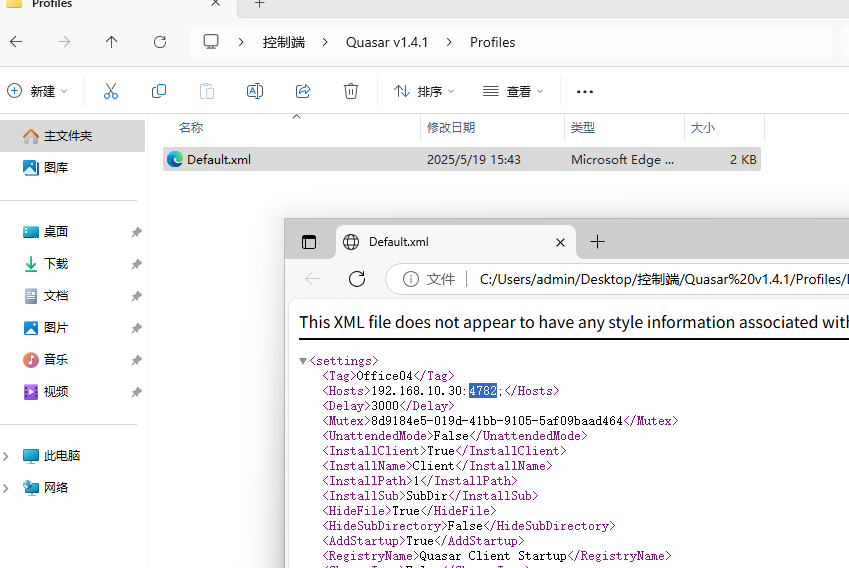Screen dimensions: 849x568
Task: Click the computer icon in address bar
Action: click(x=211, y=42)
